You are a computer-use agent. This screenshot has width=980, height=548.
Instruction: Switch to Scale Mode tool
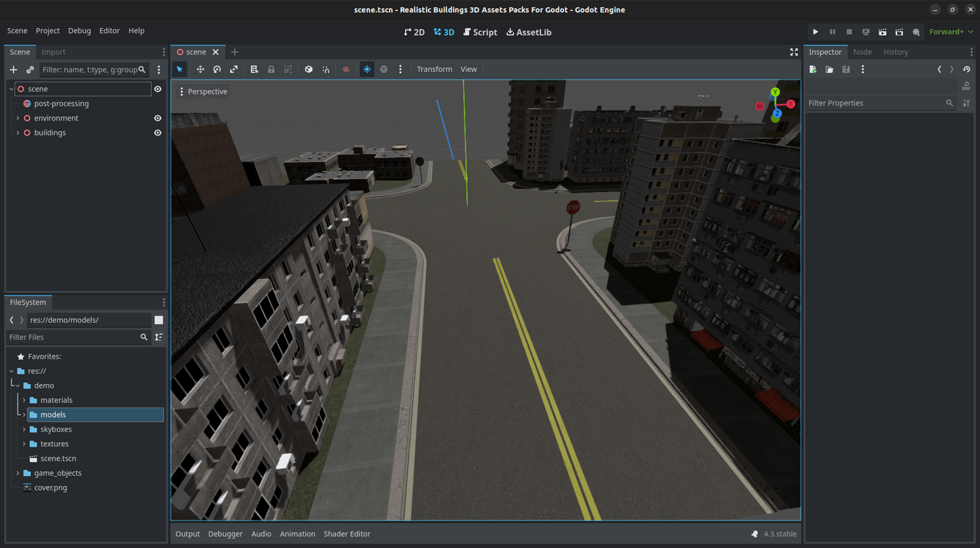(x=234, y=69)
